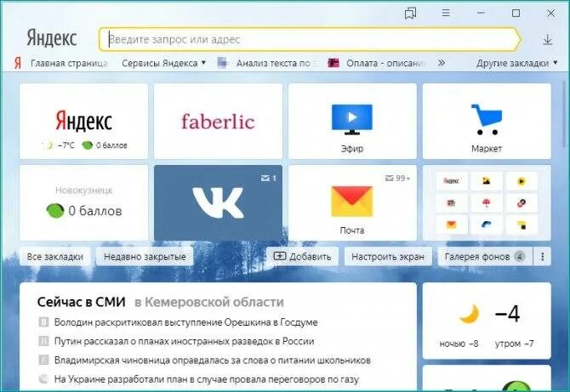The width and height of the screenshot is (570, 392).
Task: Open the VK logo tile
Action: point(218,202)
